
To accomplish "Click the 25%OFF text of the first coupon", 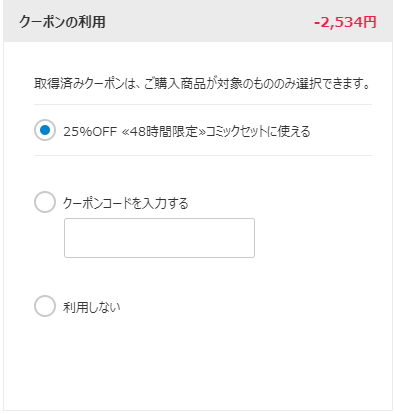I will [x=90, y=132].
